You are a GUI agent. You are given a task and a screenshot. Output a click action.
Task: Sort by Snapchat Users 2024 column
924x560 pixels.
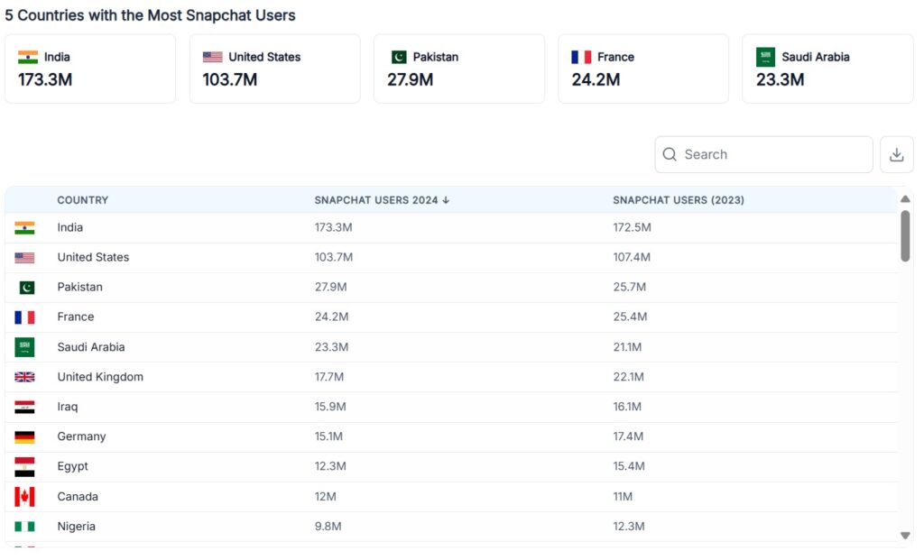point(382,200)
